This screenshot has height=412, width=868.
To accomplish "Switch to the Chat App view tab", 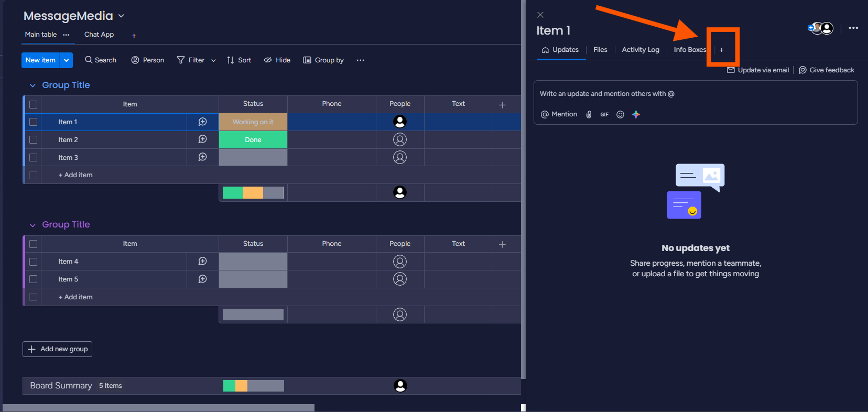I will point(99,35).
